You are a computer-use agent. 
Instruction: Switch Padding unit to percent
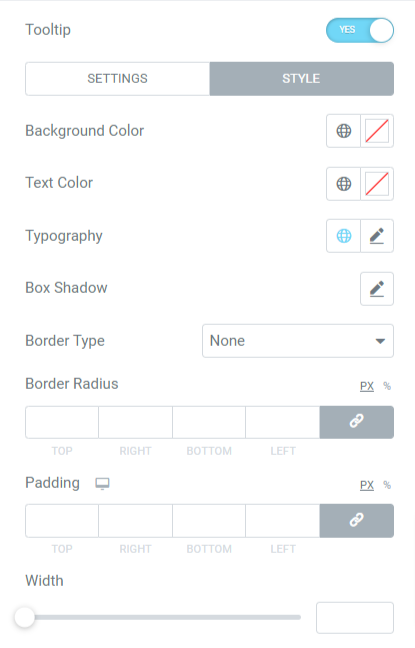click(387, 485)
